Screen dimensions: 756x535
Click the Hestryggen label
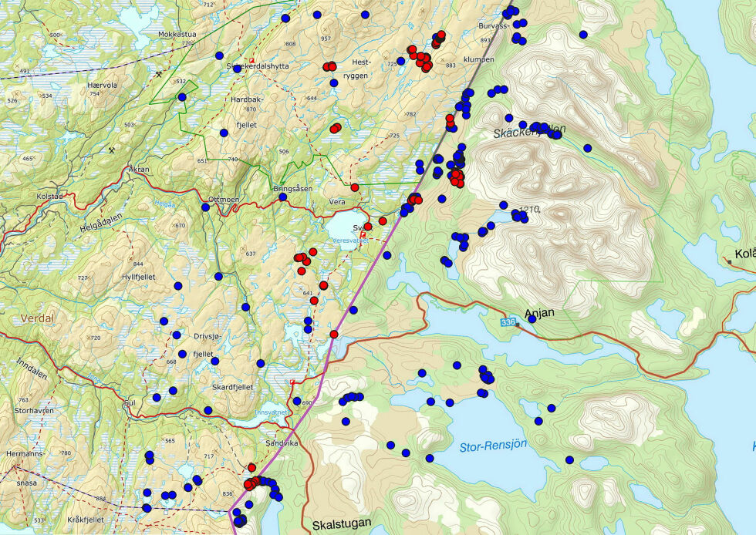pos(356,69)
